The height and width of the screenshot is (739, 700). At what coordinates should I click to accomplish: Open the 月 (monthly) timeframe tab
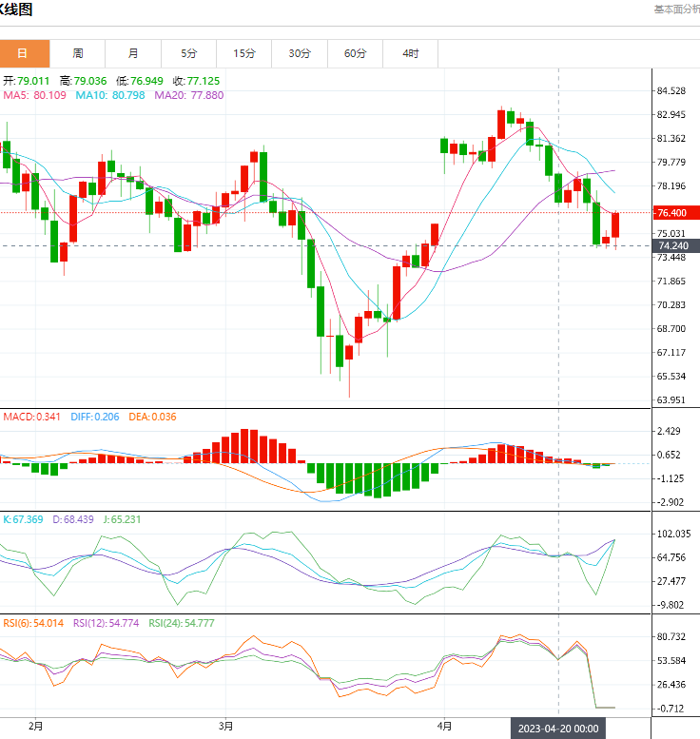pos(133,53)
